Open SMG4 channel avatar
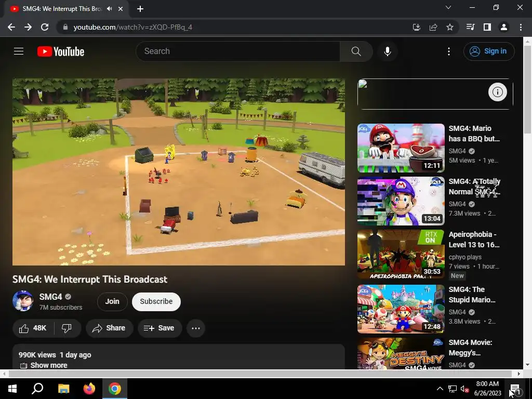The image size is (532, 399). (x=23, y=301)
